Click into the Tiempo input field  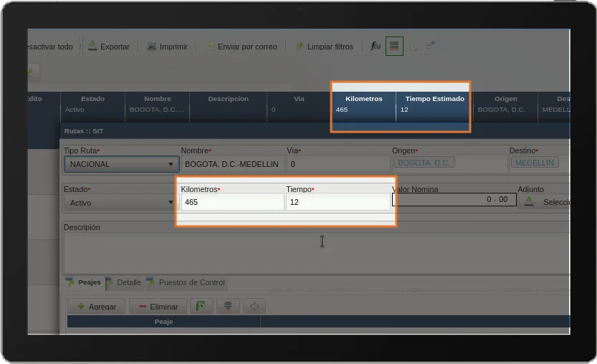click(338, 203)
